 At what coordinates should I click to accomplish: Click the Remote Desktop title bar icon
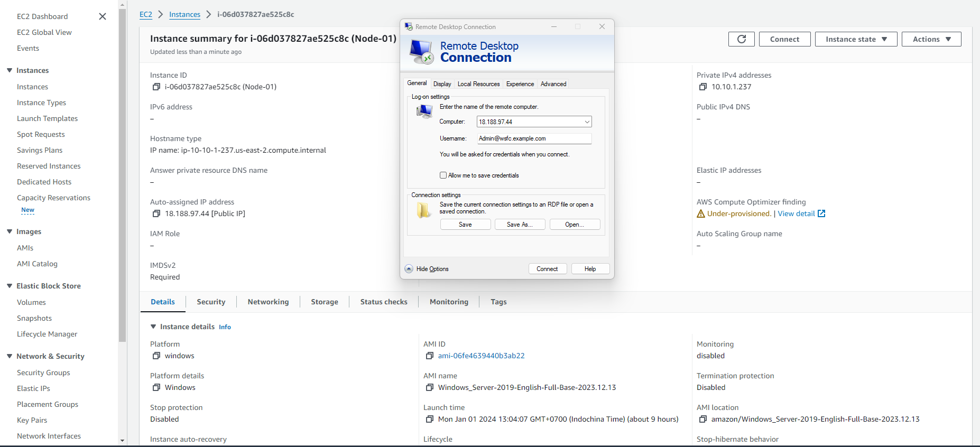click(x=409, y=26)
